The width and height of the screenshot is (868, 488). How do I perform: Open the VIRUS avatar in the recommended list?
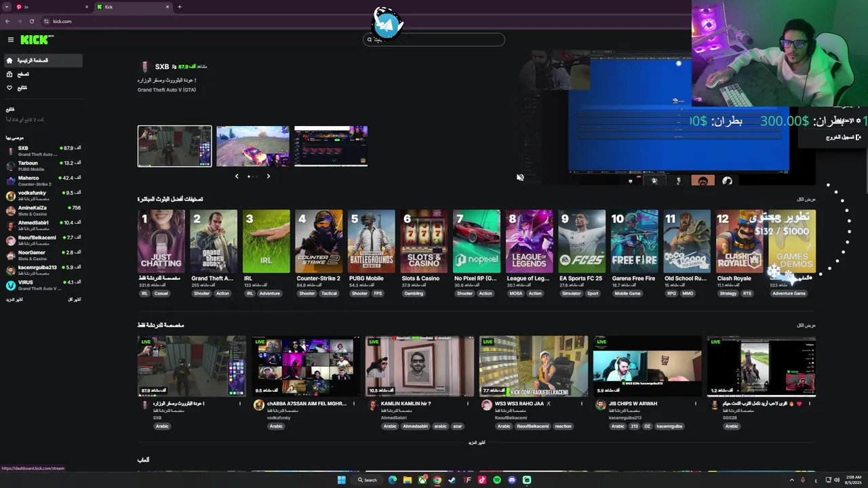point(11,285)
